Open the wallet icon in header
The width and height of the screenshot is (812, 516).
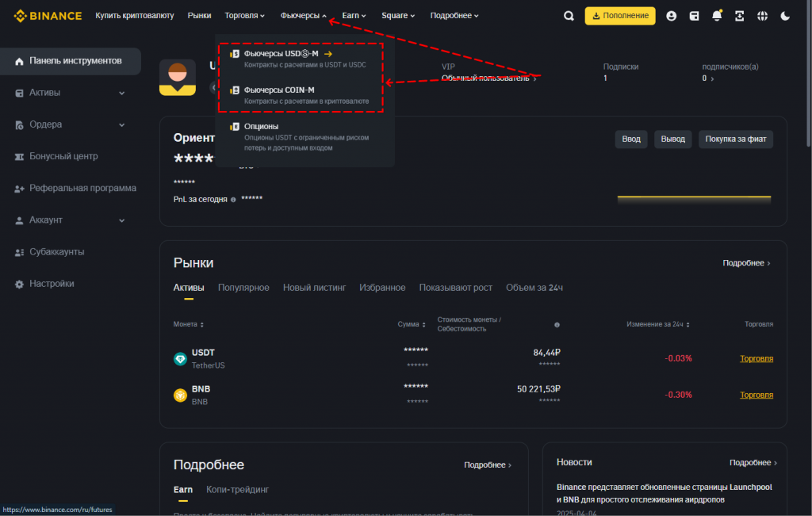pos(694,16)
